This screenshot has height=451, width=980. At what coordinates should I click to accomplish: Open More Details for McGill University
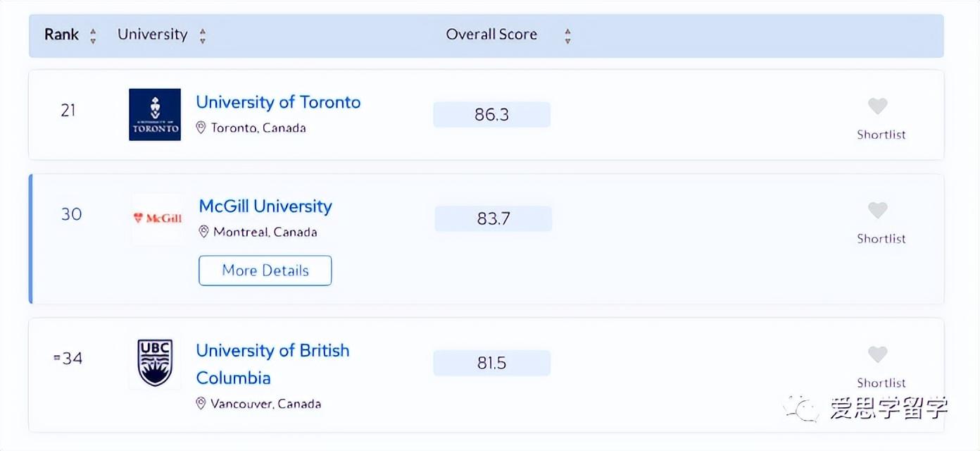tap(265, 271)
